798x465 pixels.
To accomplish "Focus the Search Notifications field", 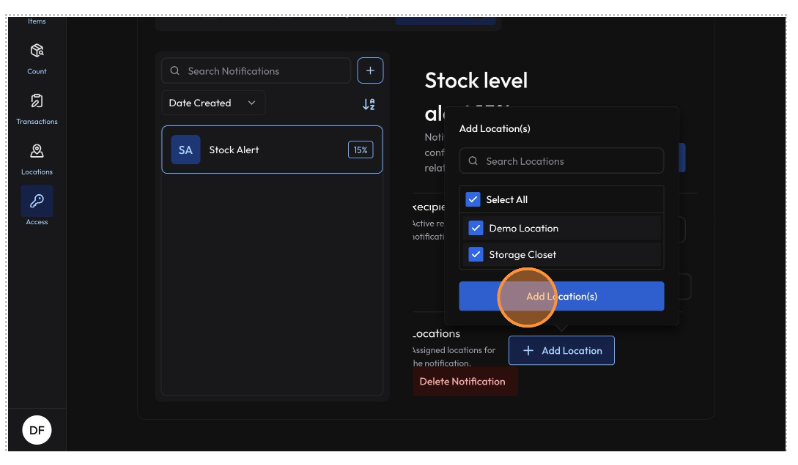I will click(x=256, y=71).
